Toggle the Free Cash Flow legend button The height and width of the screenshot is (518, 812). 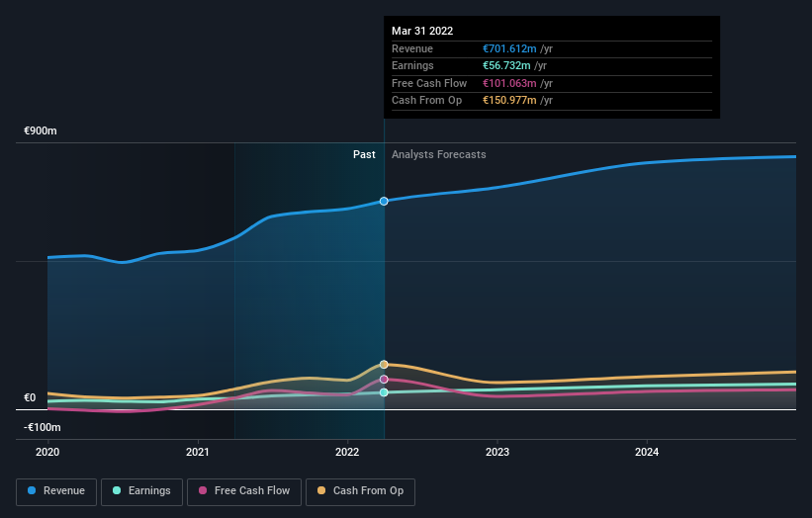pos(244,491)
